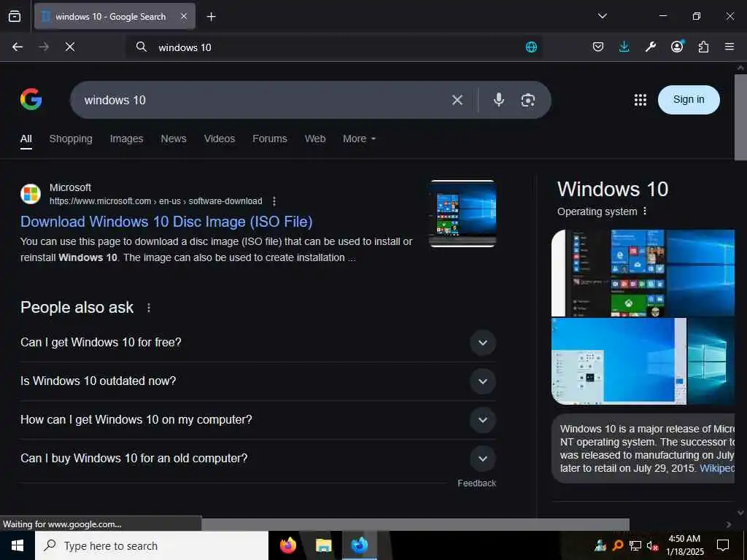Open options dots next to Operating system

tap(645, 211)
